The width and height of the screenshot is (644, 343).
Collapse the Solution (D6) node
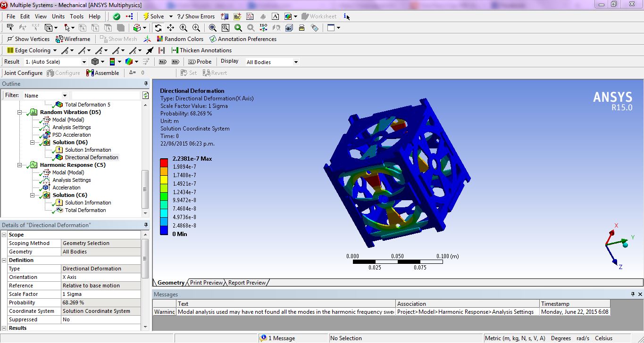pyautogui.click(x=33, y=142)
